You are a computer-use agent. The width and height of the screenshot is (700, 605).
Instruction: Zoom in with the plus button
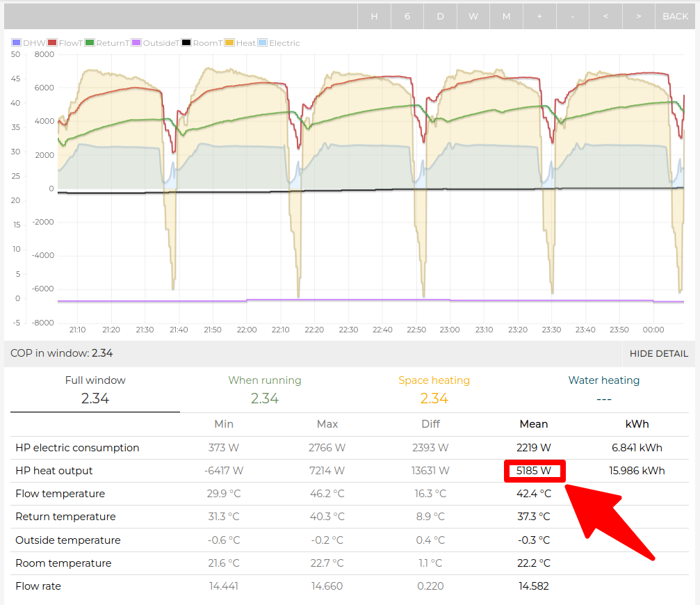click(x=539, y=17)
